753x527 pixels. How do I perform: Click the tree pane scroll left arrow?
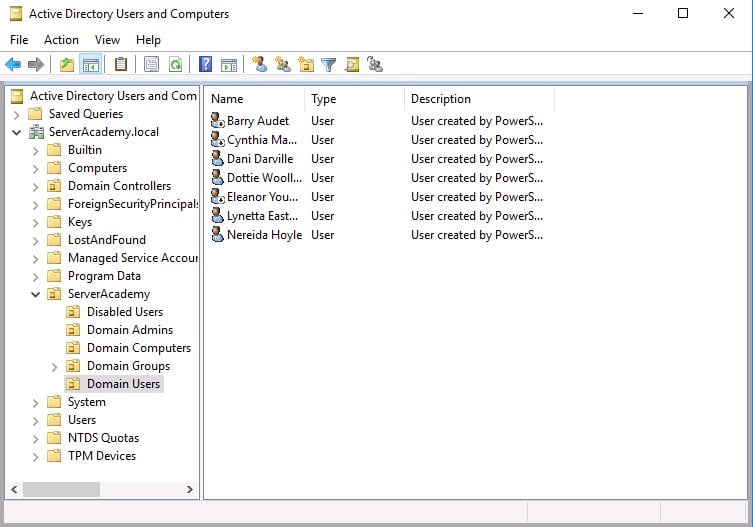click(x=14, y=490)
